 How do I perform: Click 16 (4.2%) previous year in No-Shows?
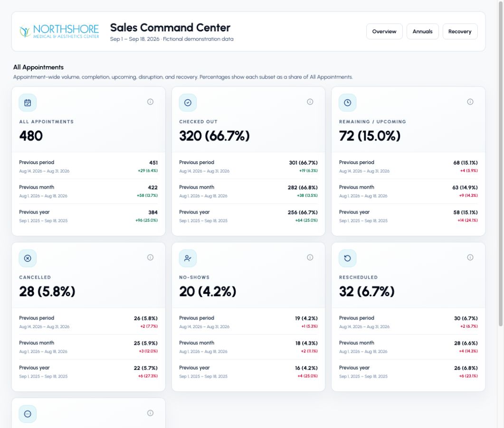tap(306, 368)
